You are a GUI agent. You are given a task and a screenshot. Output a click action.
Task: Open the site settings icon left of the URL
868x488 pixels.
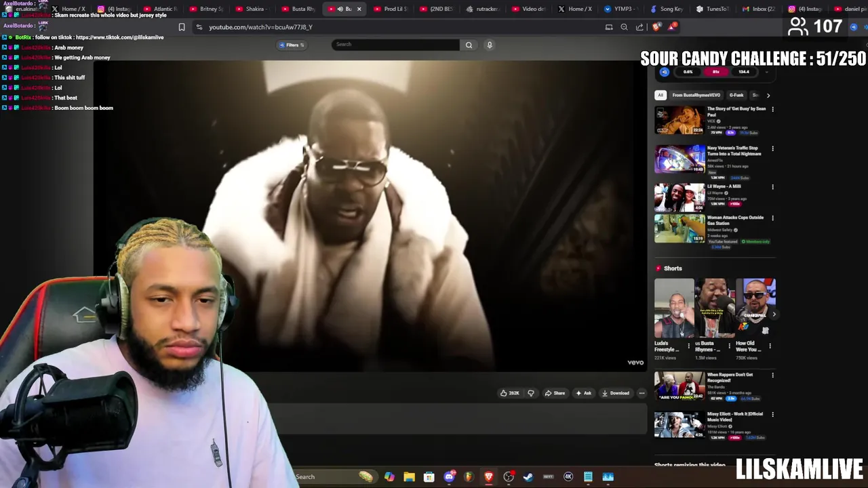199,27
